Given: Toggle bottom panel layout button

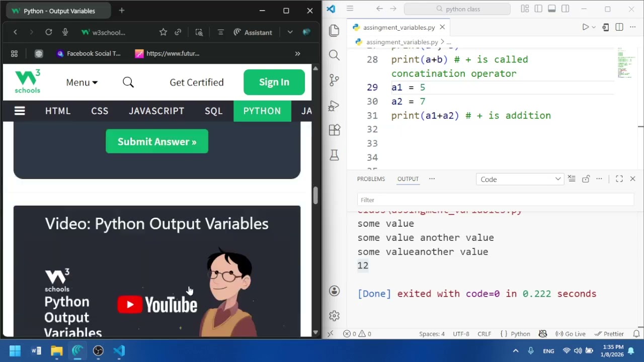Looking at the screenshot, I should click(552, 9).
